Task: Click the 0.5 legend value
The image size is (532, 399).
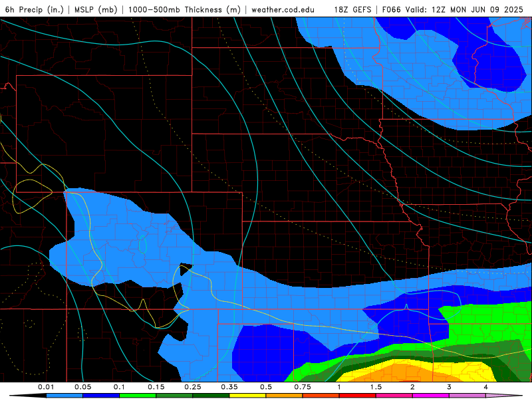Action: point(266,387)
